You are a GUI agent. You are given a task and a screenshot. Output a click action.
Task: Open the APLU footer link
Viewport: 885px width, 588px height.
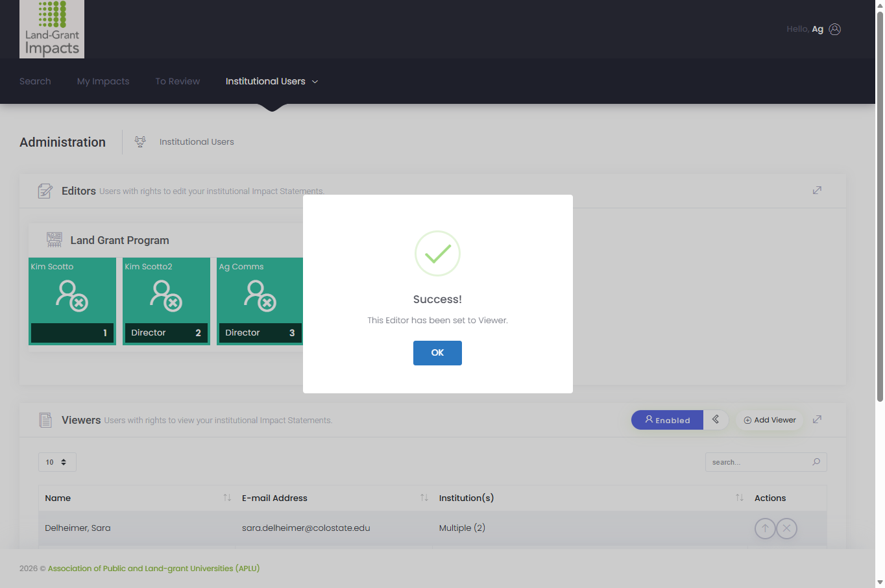click(154, 569)
